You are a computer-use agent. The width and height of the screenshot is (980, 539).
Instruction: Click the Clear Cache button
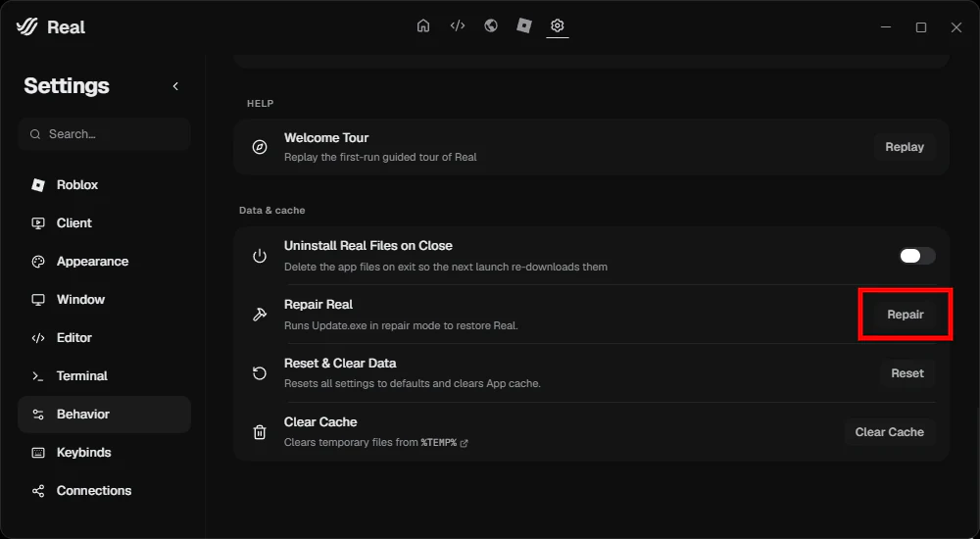pyautogui.click(x=890, y=432)
